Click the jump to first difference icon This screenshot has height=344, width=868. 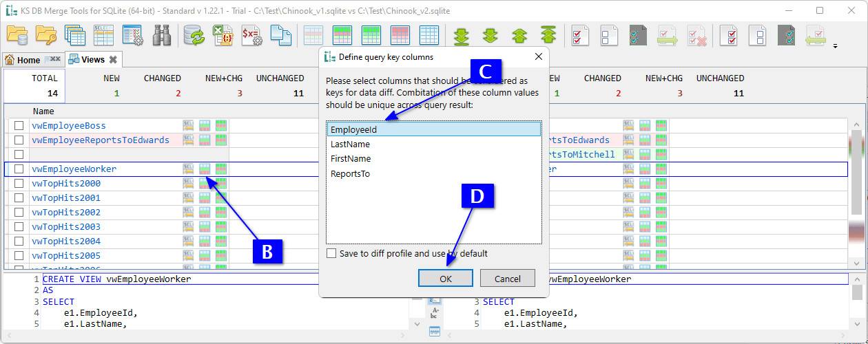[548, 35]
